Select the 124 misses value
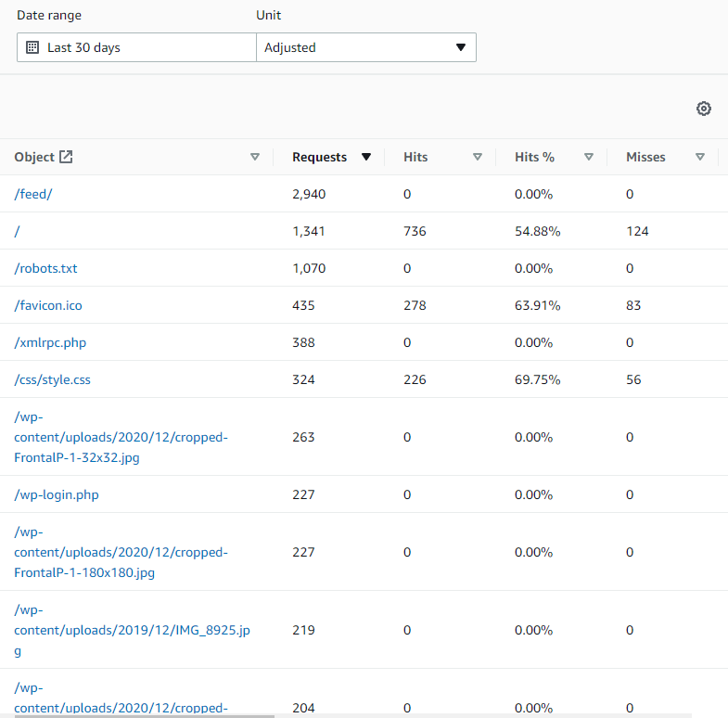The image size is (728, 718). pos(637,231)
